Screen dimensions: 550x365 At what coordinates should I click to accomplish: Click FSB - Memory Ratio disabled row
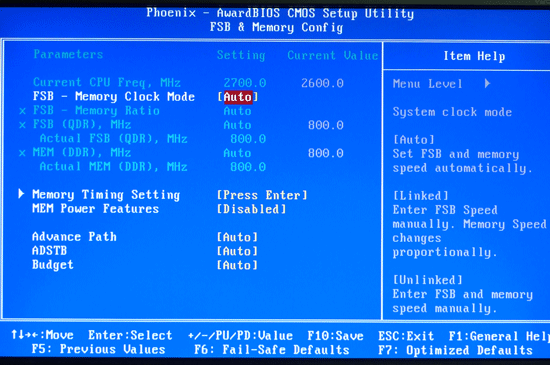(135, 111)
